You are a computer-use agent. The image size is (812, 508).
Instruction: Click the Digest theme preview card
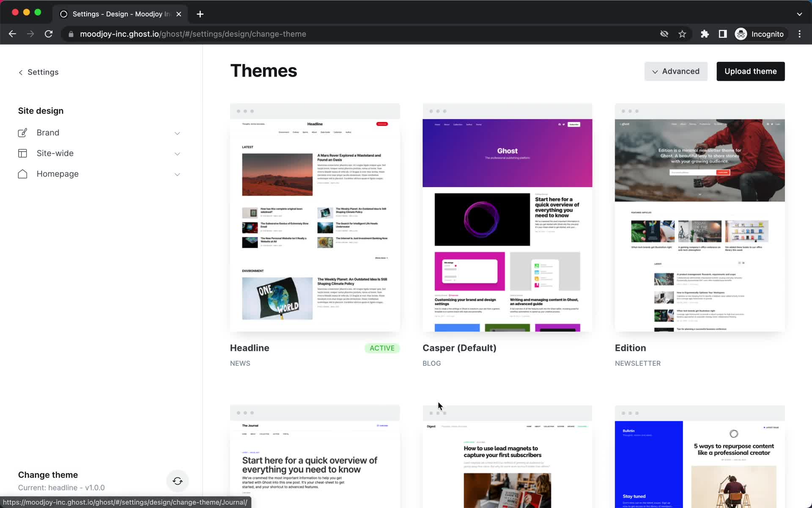pos(507,456)
